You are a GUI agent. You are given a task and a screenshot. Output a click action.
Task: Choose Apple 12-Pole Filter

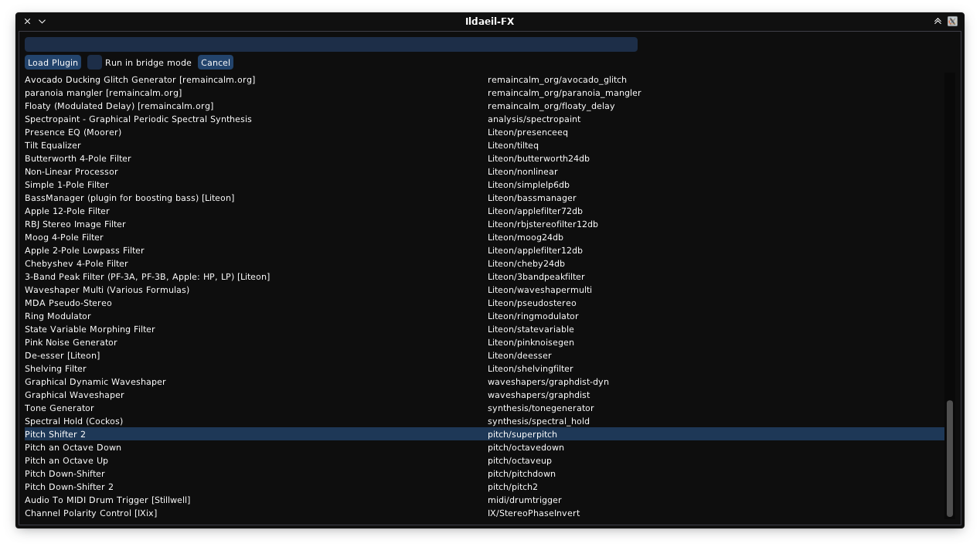point(67,211)
